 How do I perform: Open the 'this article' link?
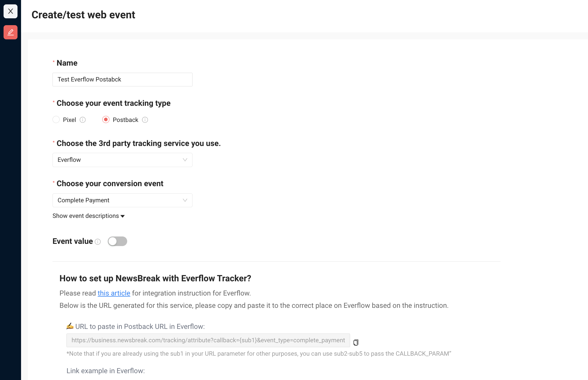point(114,293)
